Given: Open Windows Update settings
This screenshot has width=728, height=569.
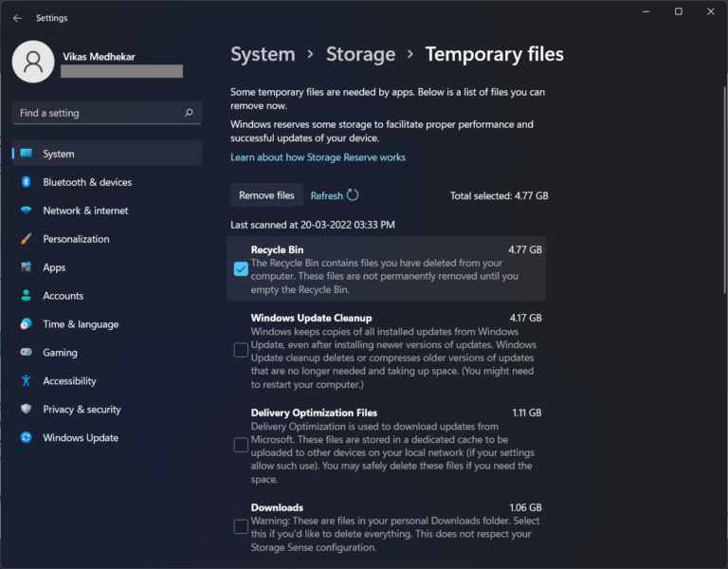Looking at the screenshot, I should 107,437.
